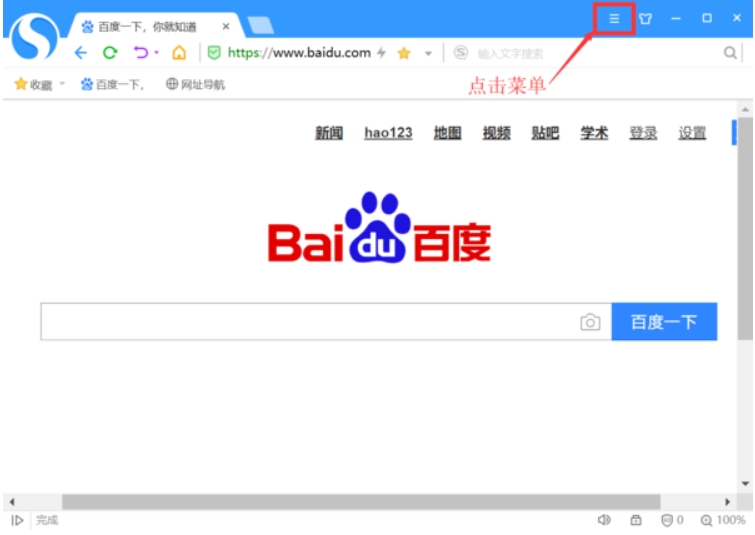The height and width of the screenshot is (535, 755).
Task: Toggle lightning speed mode icon
Action: tap(381, 52)
